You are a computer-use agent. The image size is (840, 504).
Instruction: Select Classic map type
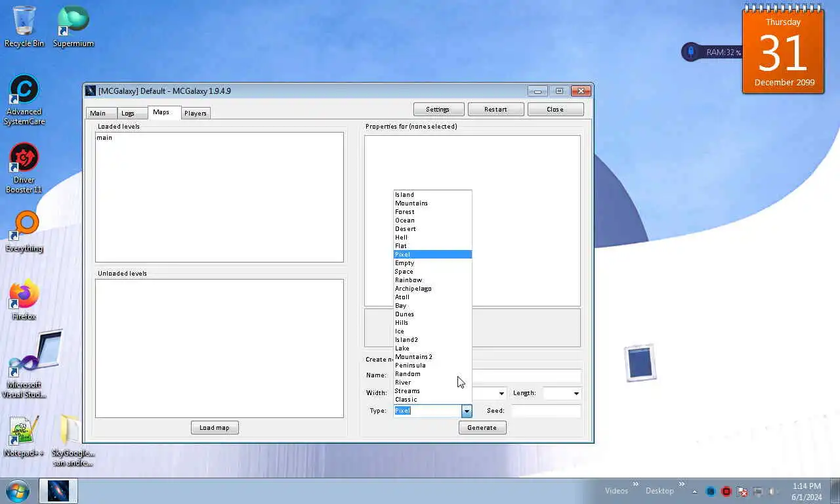tap(432, 400)
